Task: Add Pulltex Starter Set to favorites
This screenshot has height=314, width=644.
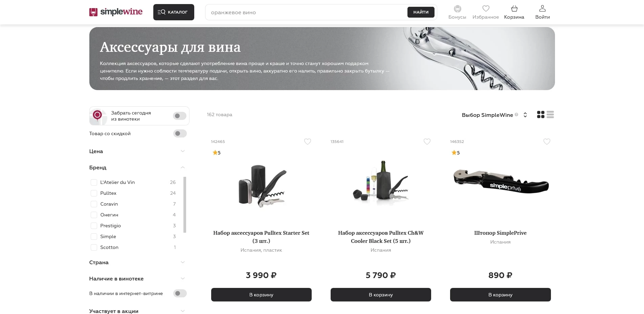Action: tap(308, 142)
